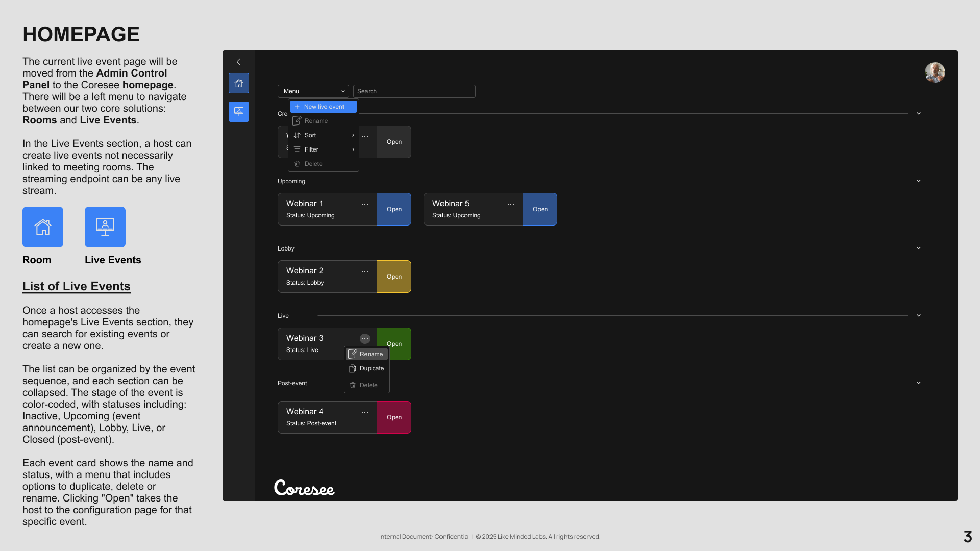Image resolution: width=980 pixels, height=551 pixels.
Task: Open Webinar 5 three-dot options menu
Action: [x=511, y=204]
